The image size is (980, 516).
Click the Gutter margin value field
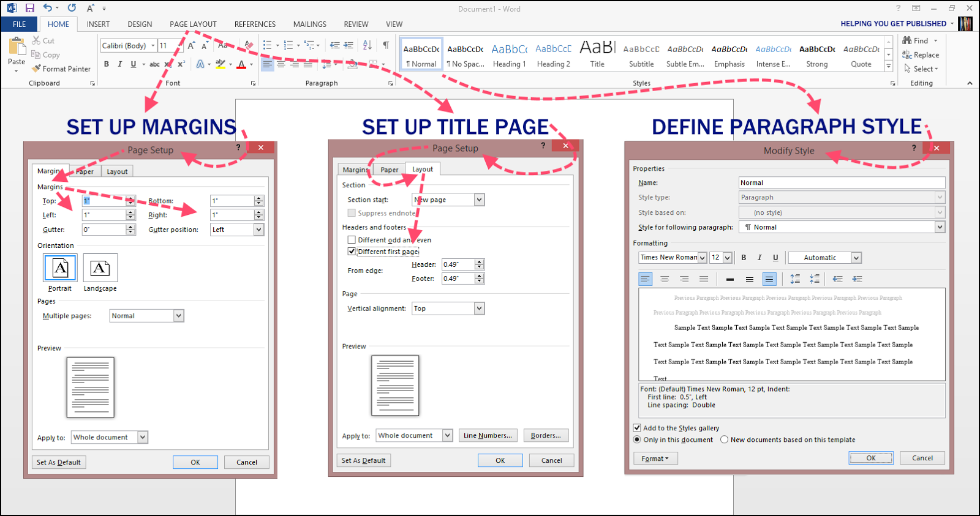click(x=104, y=230)
